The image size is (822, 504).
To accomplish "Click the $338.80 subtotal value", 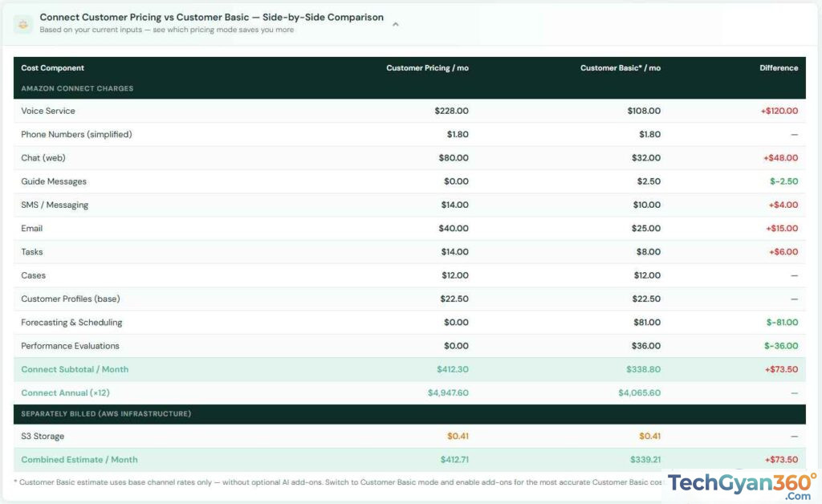I will pos(643,369).
